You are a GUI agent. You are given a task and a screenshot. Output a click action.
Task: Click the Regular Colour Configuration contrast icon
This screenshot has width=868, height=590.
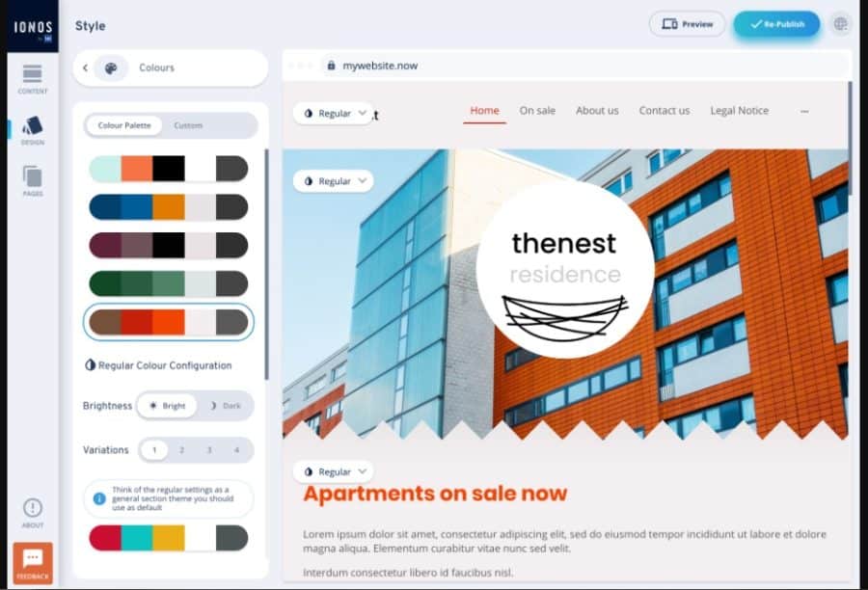[90, 365]
